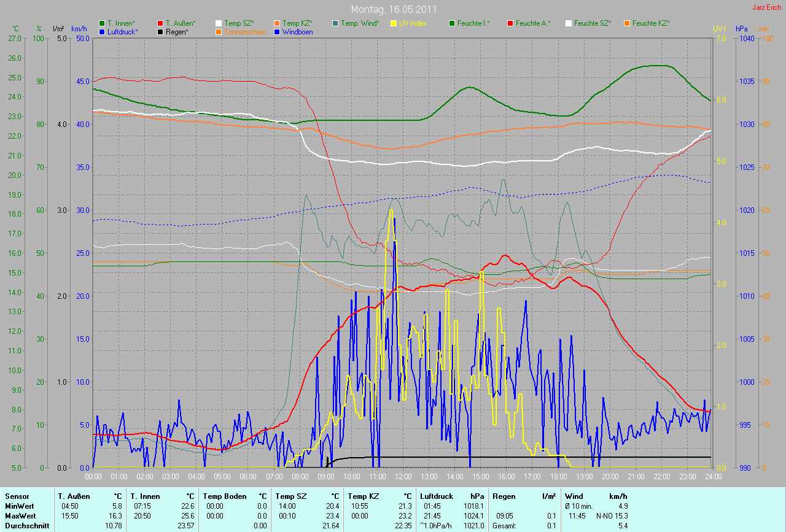Select the 'Temp. Wind*' legend label
Viewport: 786px width, 532px height.
(360, 23)
